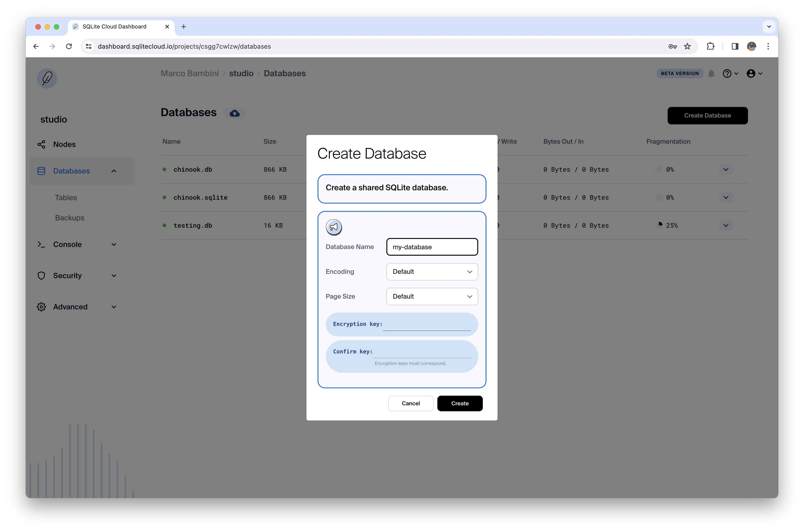
Task: Click the megaphone icon in dialog
Action: click(x=334, y=227)
